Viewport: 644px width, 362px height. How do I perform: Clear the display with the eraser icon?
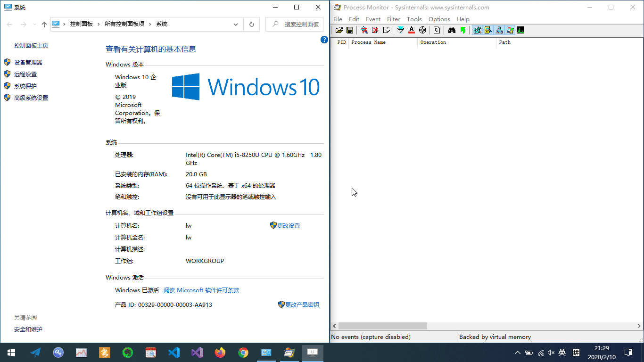click(386, 30)
